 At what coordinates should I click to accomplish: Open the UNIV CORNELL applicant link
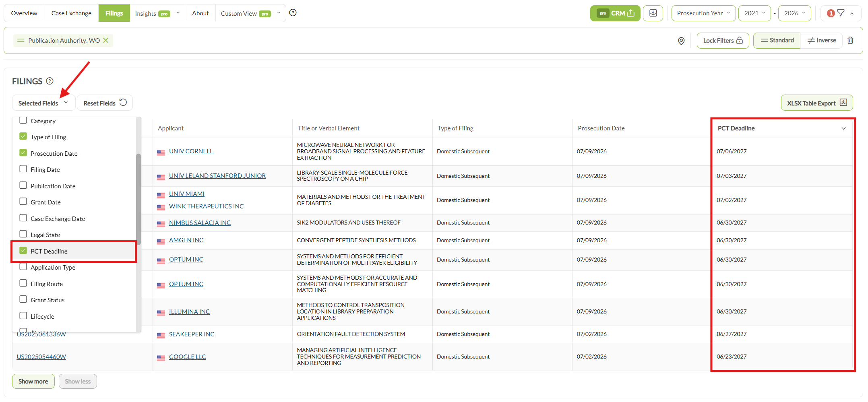(x=191, y=151)
